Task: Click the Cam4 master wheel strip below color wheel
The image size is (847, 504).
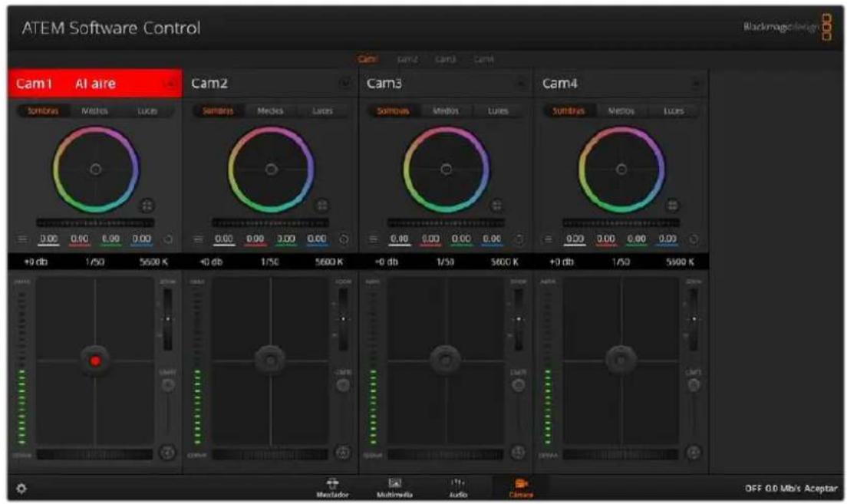Action: [621, 222]
